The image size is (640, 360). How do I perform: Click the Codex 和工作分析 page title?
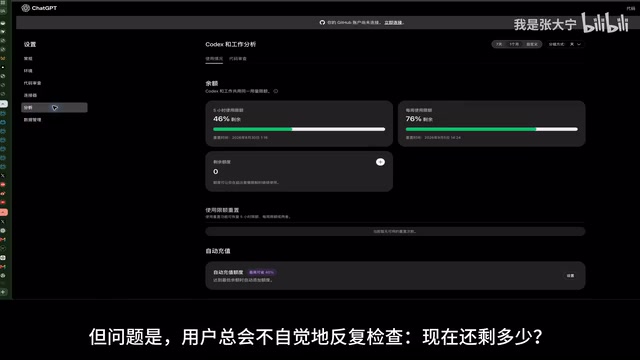coord(231,44)
